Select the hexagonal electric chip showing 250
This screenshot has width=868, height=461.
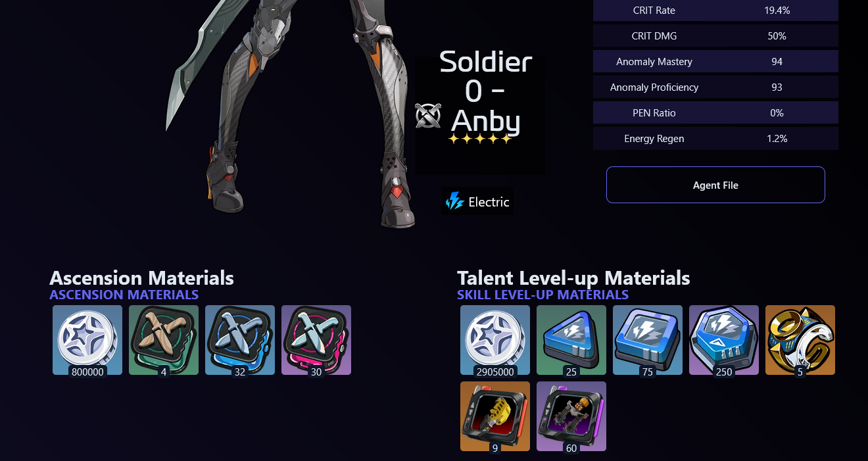click(724, 340)
